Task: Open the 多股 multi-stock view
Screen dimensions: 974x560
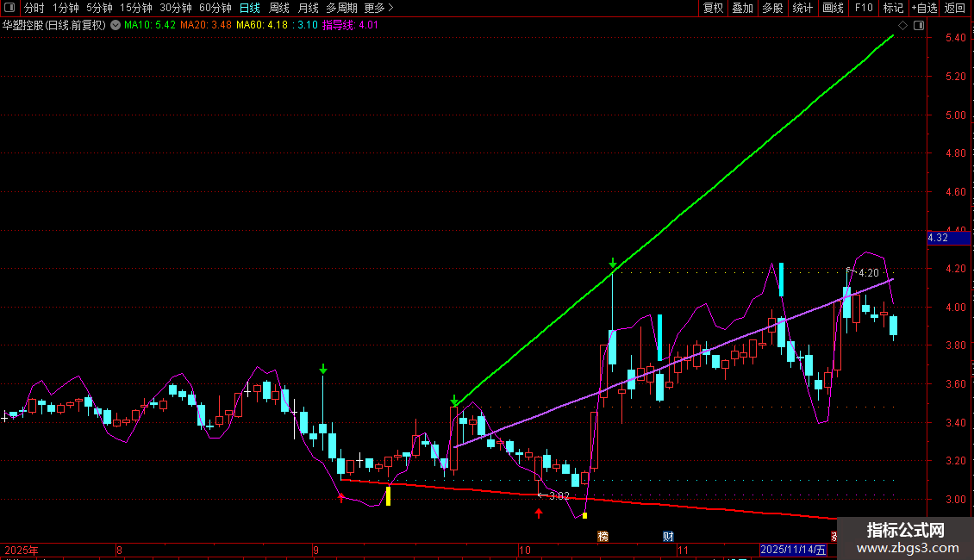Action: (773, 8)
